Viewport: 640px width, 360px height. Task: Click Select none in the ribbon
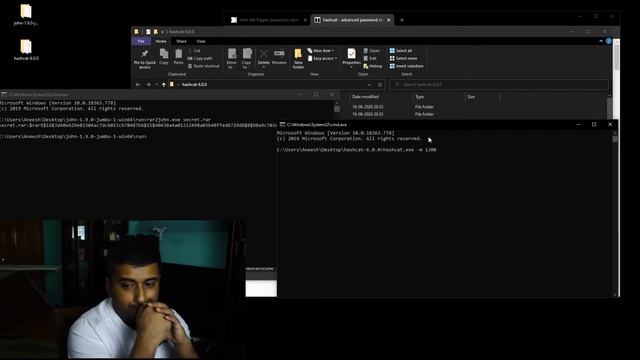403,58
